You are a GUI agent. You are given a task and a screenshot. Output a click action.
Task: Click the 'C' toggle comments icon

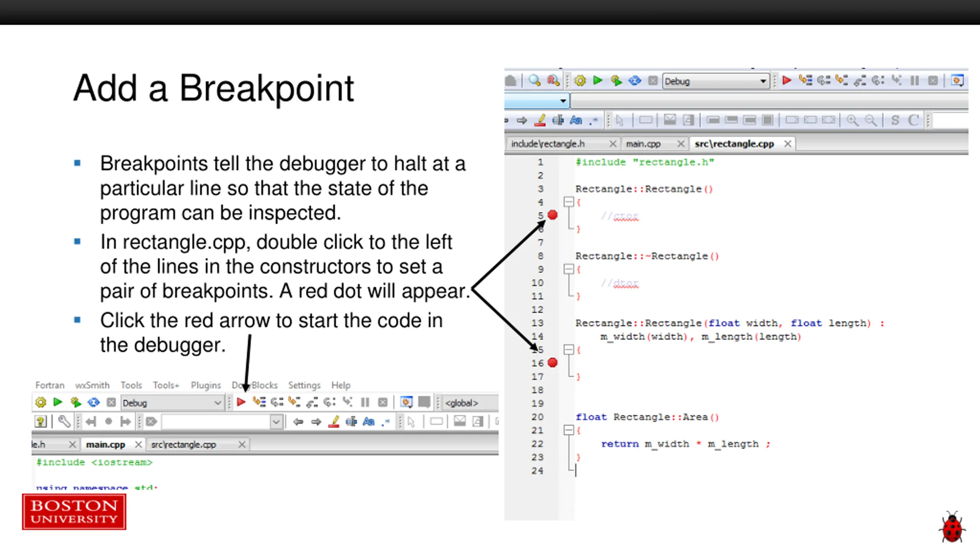[x=914, y=120]
